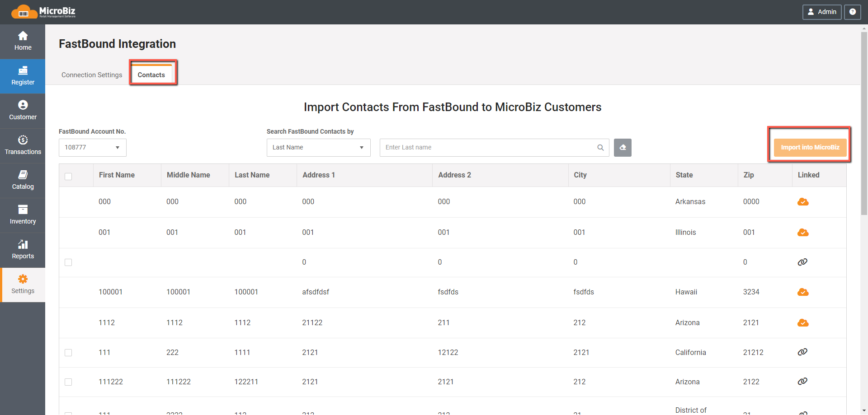Click the cloud linked icon for Arkansas row
Screen dimensions: 868x415
pos(803,202)
